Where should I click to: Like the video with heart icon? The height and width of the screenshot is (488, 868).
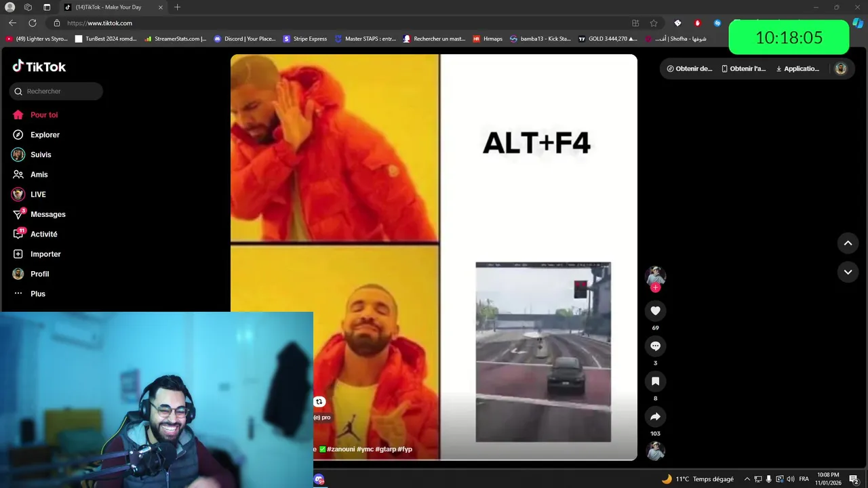[x=655, y=311]
